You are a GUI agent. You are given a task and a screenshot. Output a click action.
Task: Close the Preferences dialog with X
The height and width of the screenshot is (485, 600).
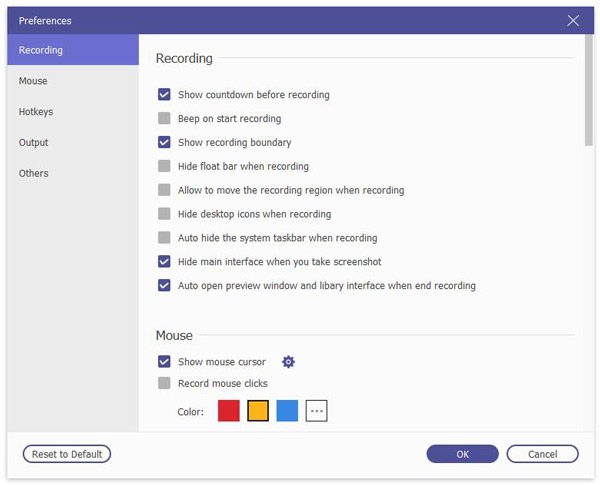(573, 20)
